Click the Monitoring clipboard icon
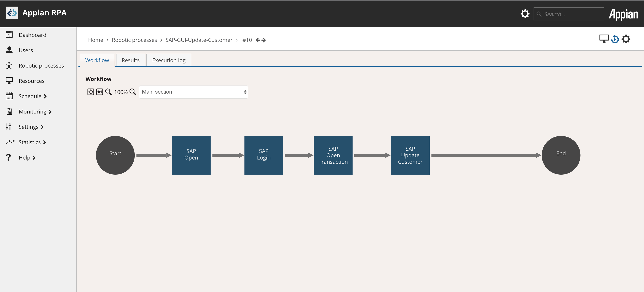The height and width of the screenshot is (292, 644). click(x=9, y=111)
